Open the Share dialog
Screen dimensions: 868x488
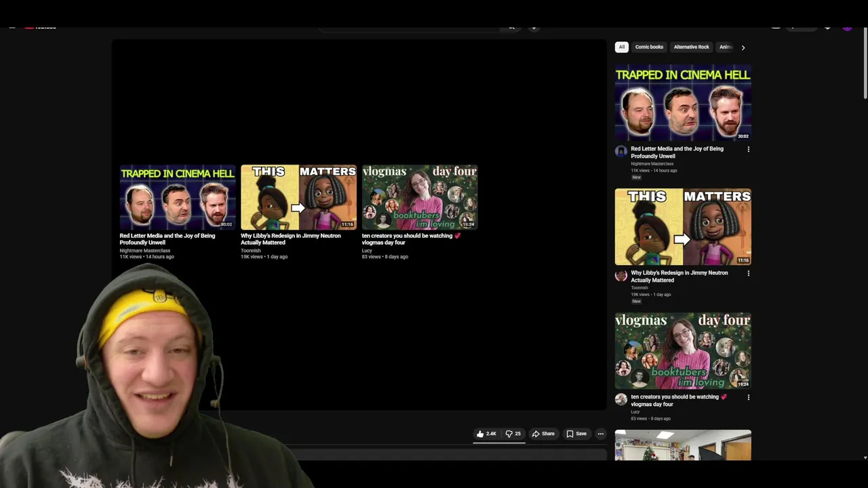tap(543, 434)
